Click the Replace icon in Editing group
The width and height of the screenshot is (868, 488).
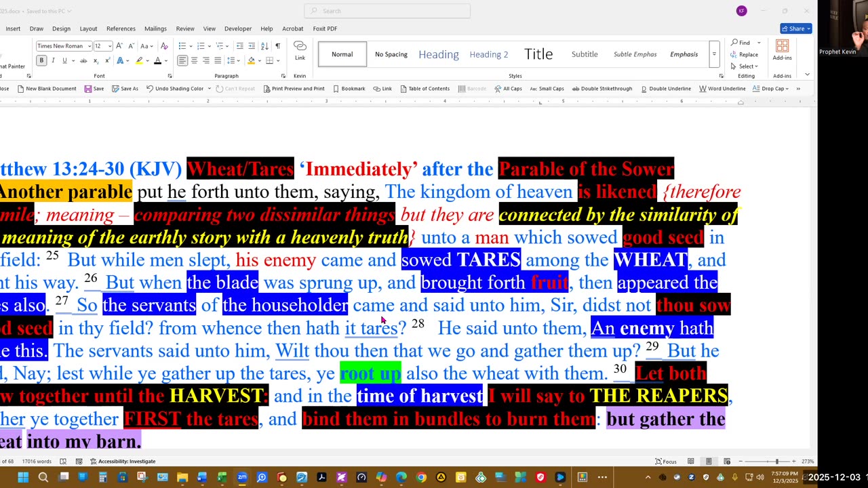coord(745,54)
